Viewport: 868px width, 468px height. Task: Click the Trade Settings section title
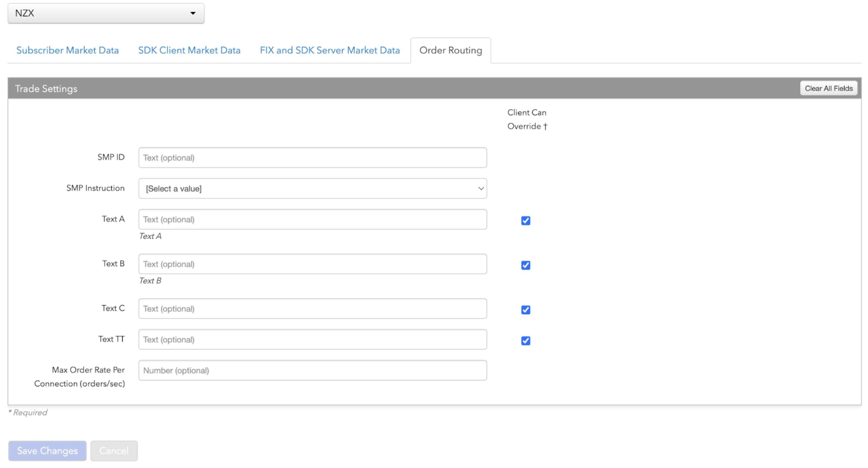[x=46, y=89]
